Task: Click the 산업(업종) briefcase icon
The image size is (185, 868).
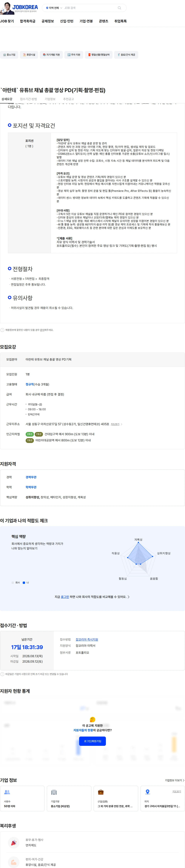Action: pyautogui.click(x=101, y=792)
